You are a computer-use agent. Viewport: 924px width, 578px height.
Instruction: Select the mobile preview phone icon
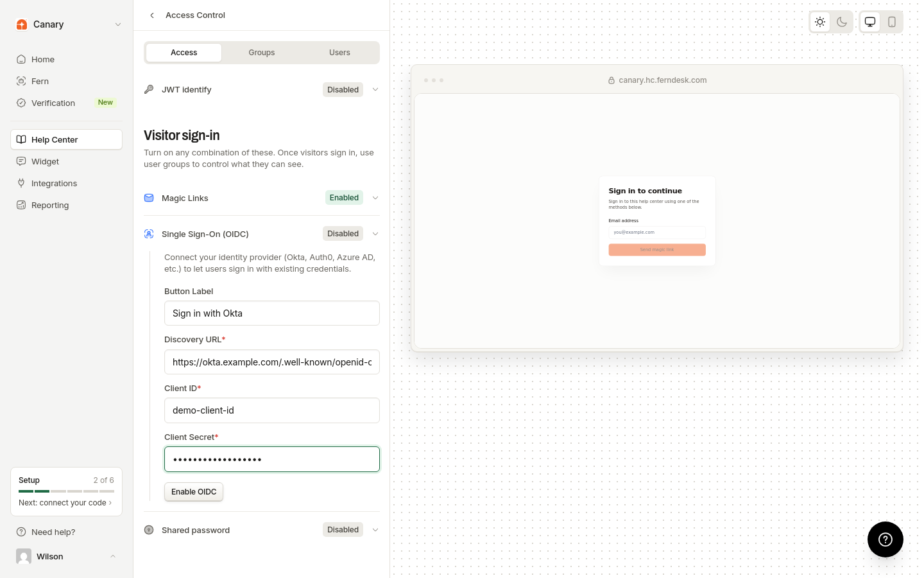point(892,22)
